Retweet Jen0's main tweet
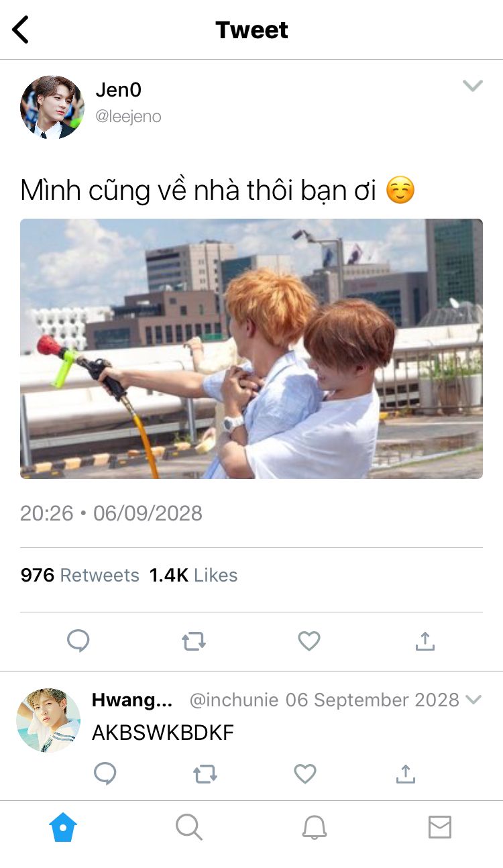The width and height of the screenshot is (503, 868). click(x=194, y=642)
